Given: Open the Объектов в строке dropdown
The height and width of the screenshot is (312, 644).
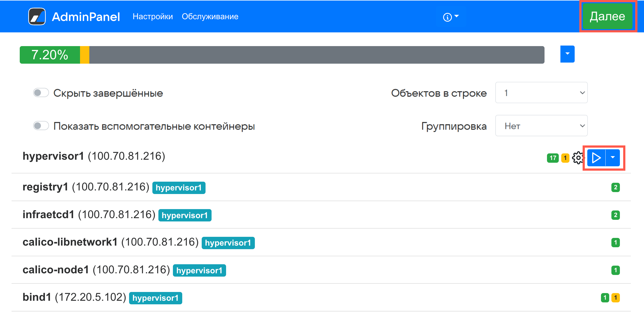Looking at the screenshot, I should pos(541,93).
